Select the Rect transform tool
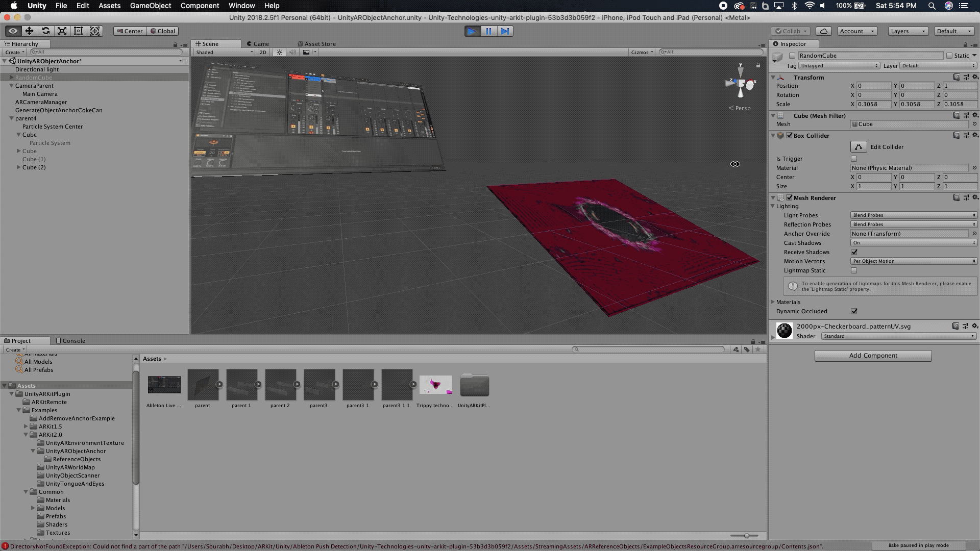Viewport: 980px width, 551px height. [78, 31]
